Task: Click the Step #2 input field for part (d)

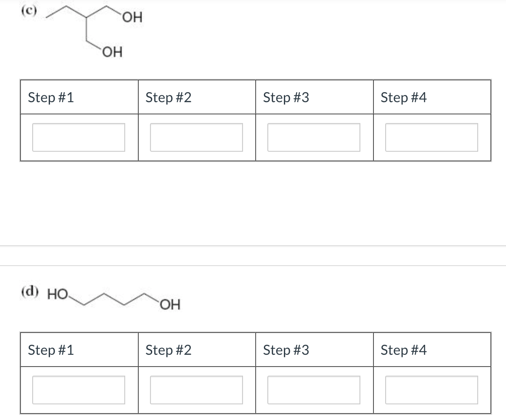Action: click(x=196, y=390)
